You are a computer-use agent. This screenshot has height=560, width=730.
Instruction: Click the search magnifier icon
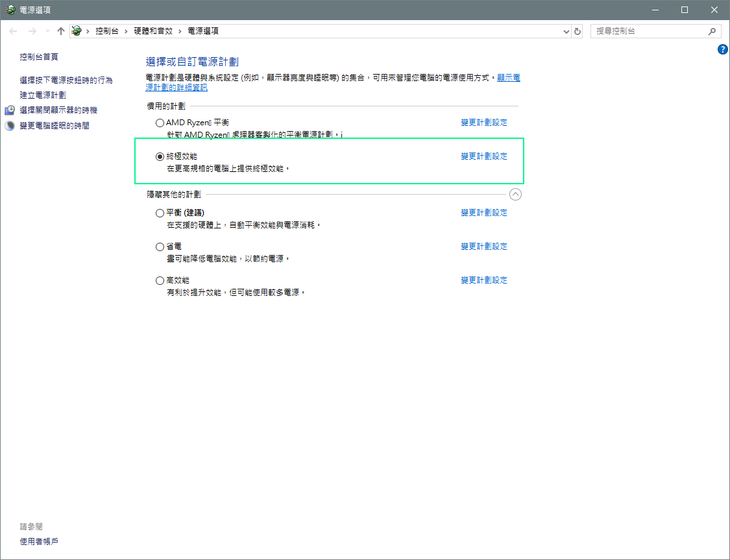(x=712, y=31)
